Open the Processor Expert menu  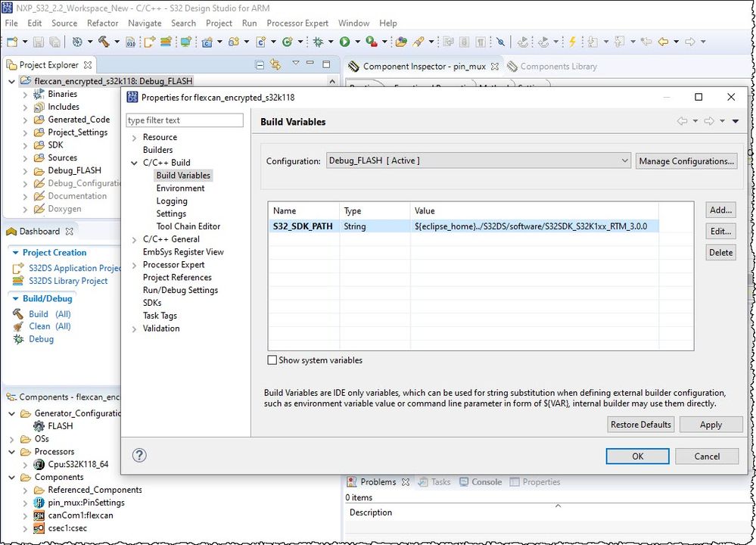297,23
